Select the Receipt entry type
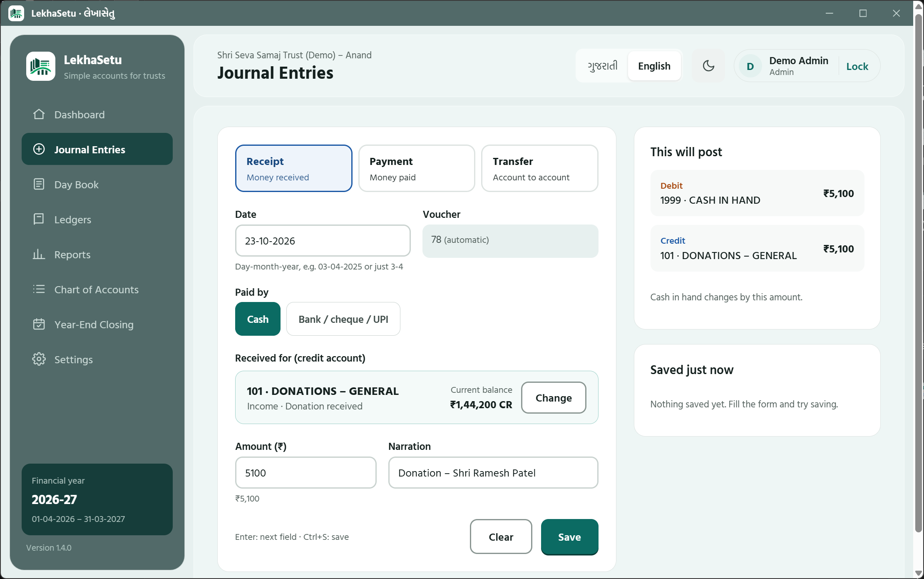This screenshot has width=924, height=579. click(294, 168)
